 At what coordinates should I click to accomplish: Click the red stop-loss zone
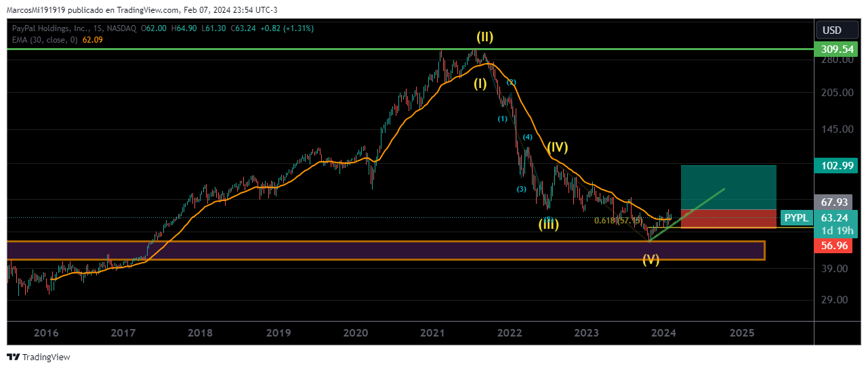pyautogui.click(x=728, y=218)
